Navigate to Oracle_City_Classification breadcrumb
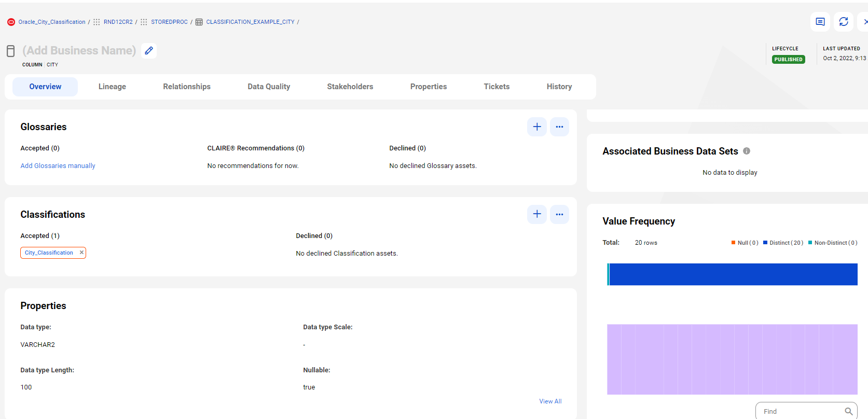This screenshot has height=419, width=868. tap(52, 22)
